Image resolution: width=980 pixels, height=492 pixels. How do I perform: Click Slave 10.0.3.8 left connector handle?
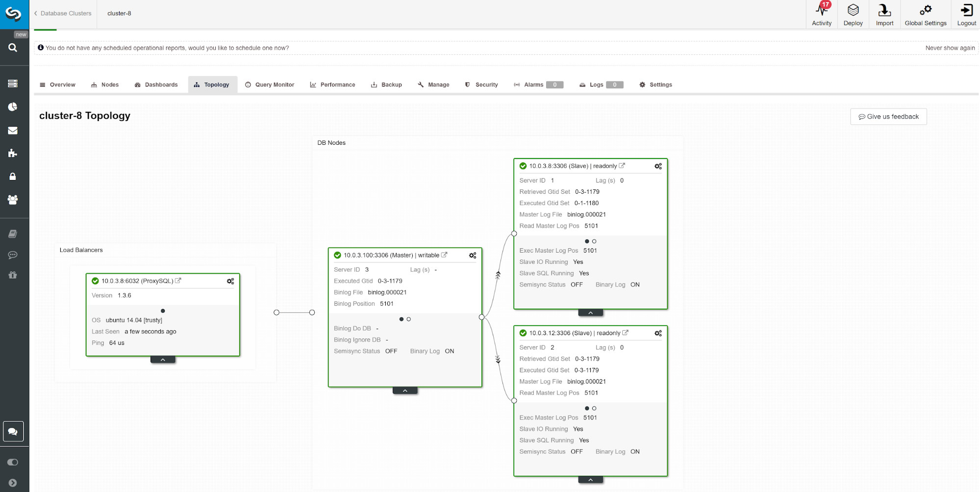514,233
